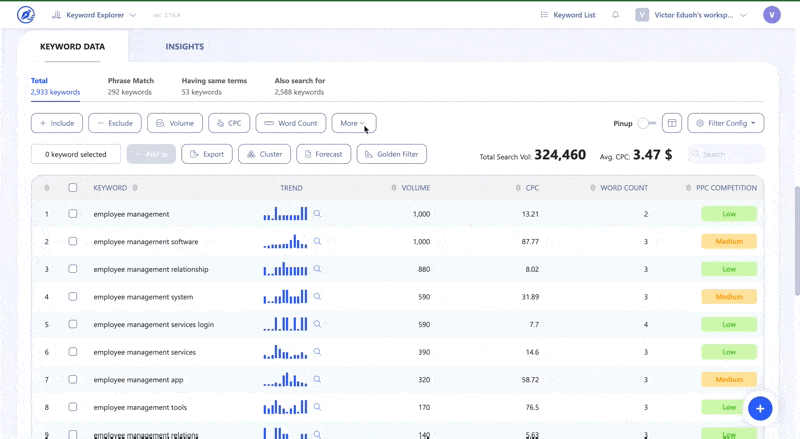Click the Golden Filter button
Screen dimensions: 800x439
point(391,154)
